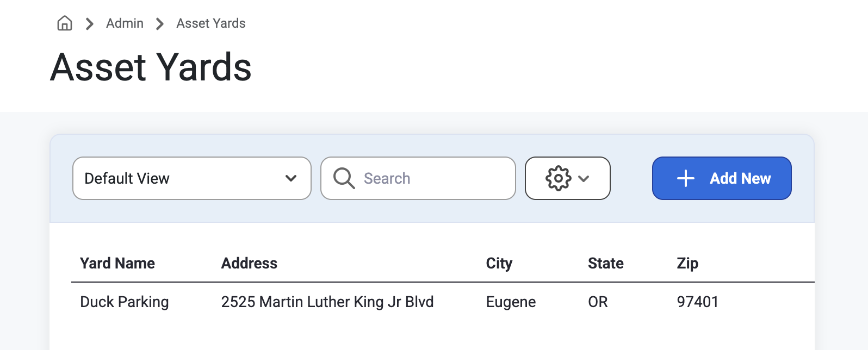Expand the Default View chevron arrow

(x=291, y=178)
